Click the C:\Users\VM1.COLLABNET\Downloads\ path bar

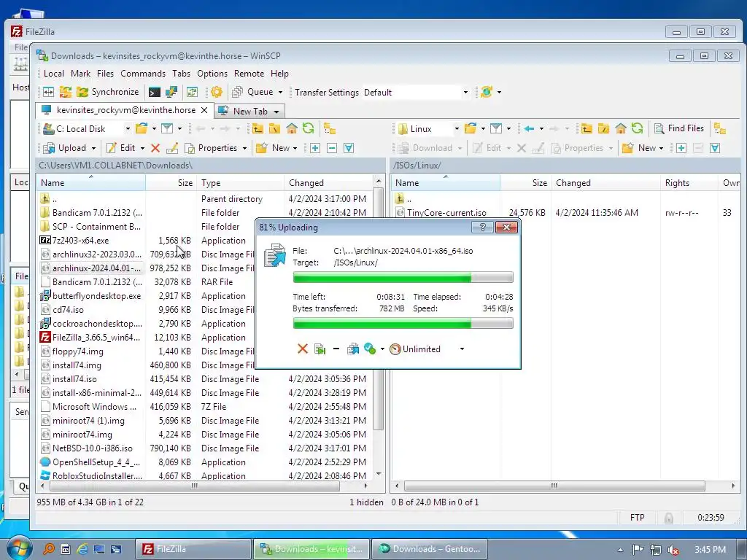pos(211,166)
